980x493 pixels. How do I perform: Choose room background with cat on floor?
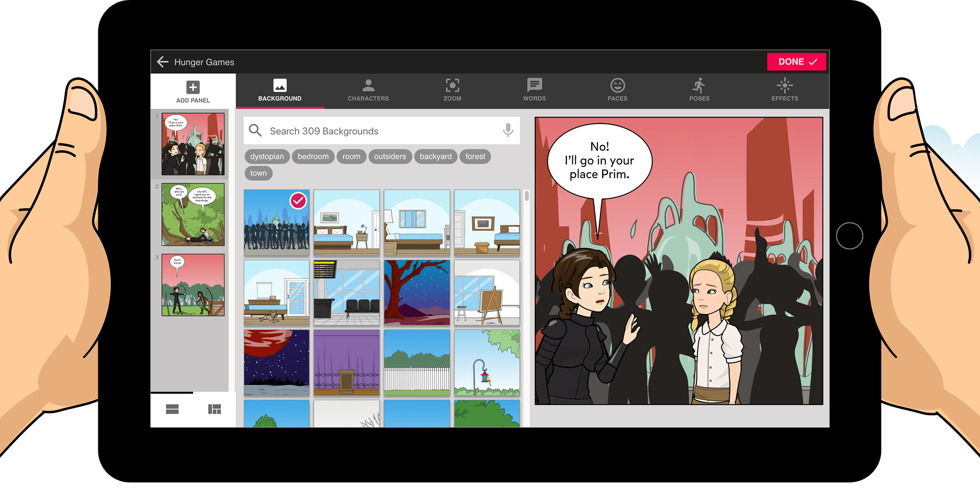pos(277,293)
